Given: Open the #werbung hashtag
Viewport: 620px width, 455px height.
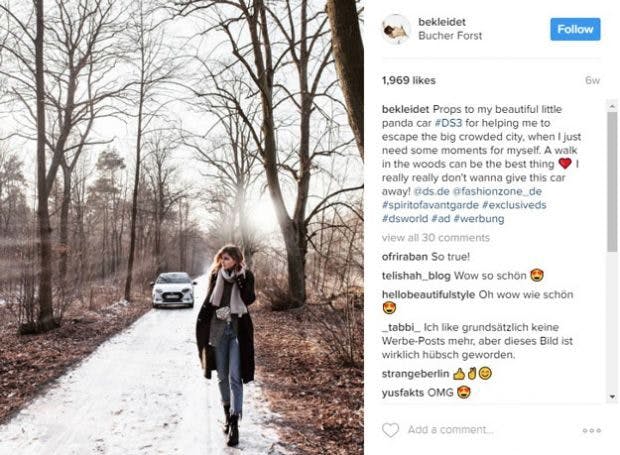Looking at the screenshot, I should (x=478, y=219).
